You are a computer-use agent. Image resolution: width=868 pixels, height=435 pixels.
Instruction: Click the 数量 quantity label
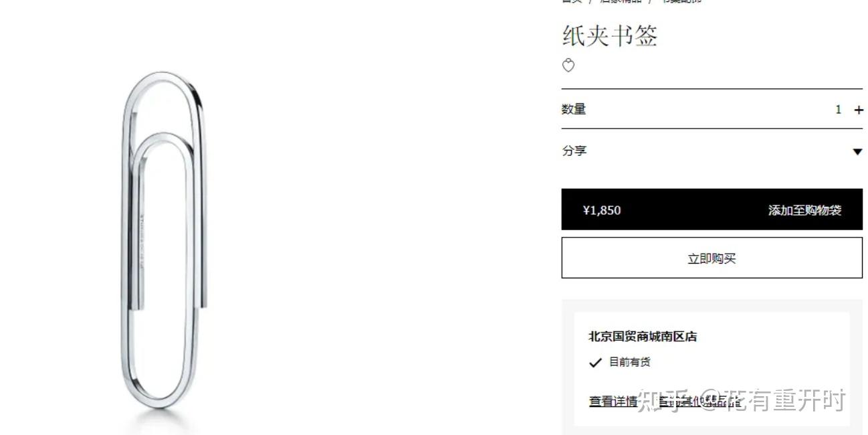[574, 109]
